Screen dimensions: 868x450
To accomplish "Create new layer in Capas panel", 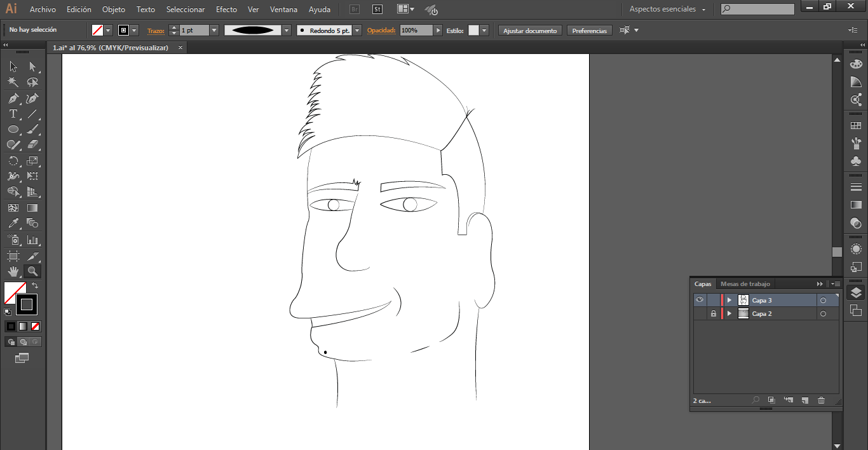I will 804,400.
